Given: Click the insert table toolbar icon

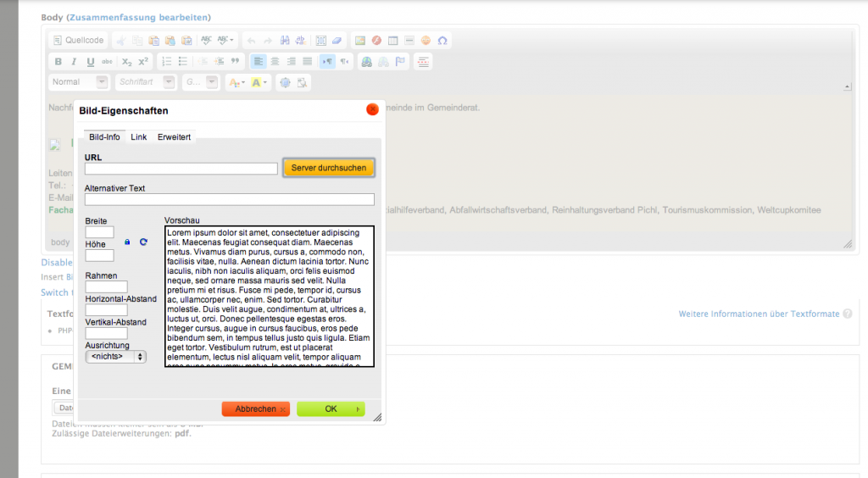Looking at the screenshot, I should [x=392, y=40].
